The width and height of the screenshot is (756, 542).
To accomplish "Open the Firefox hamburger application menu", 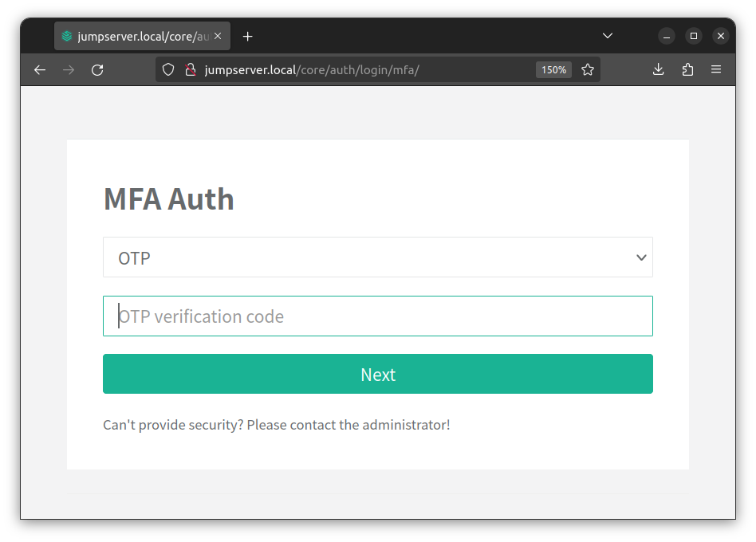I will pyautogui.click(x=716, y=70).
